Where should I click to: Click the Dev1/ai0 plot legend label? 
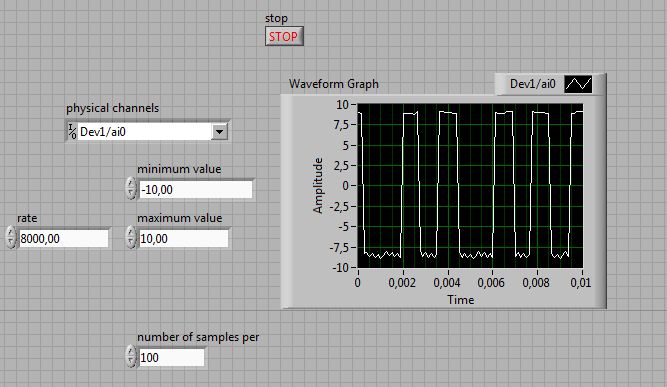(x=533, y=84)
